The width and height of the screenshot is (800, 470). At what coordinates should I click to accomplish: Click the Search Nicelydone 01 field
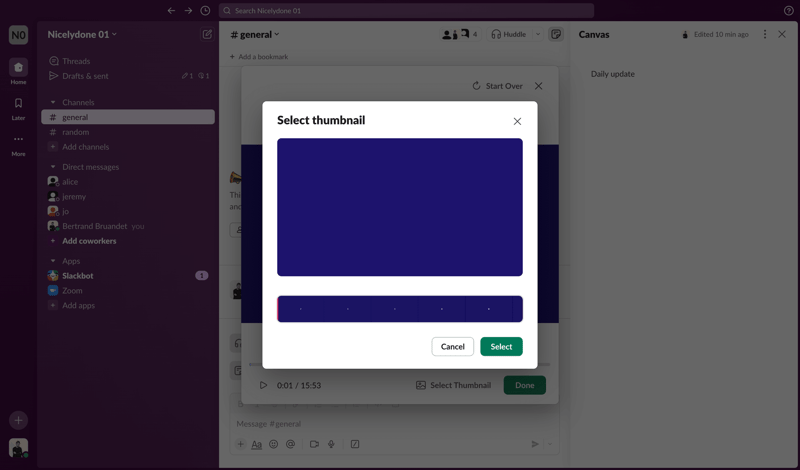coord(406,11)
